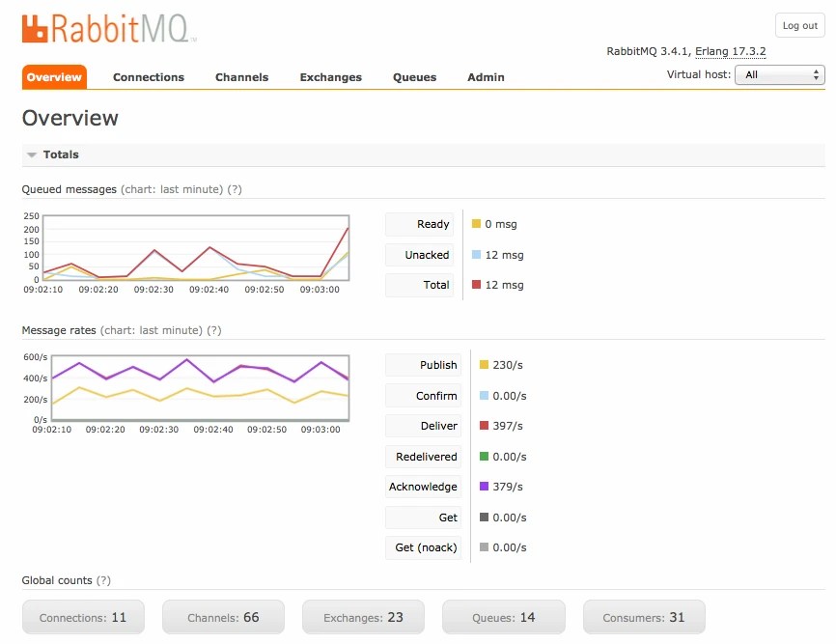The image size is (836, 644).
Task: Click the red Total messages legend swatch
Action: pos(477,285)
